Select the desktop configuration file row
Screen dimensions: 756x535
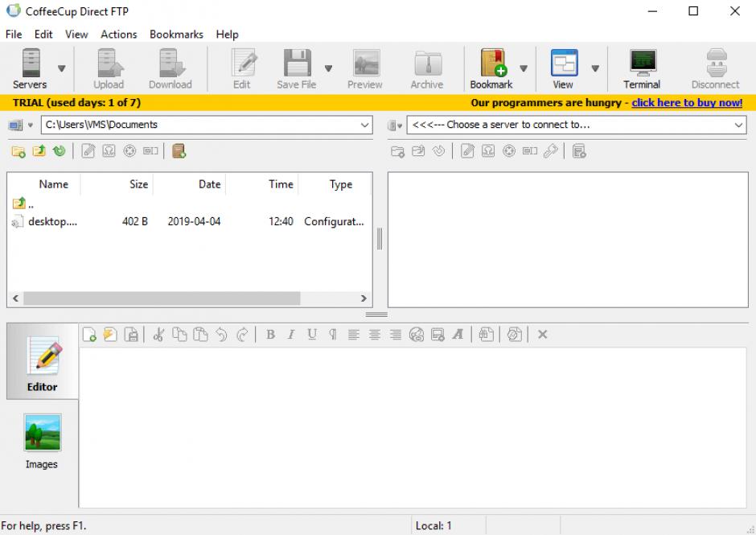point(190,222)
